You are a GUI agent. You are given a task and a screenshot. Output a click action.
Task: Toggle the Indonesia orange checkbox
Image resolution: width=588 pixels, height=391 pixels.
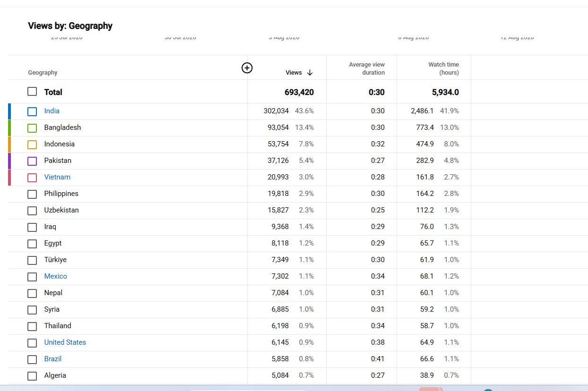pos(32,144)
